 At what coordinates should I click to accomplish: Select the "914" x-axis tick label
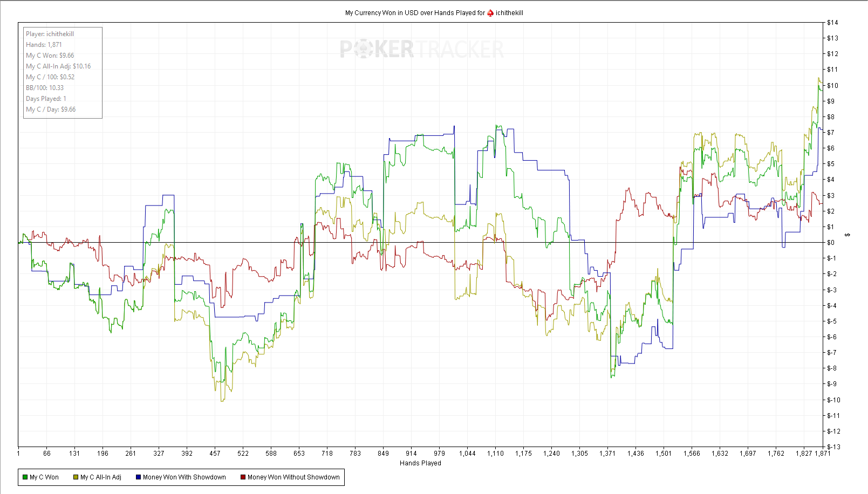[411, 454]
